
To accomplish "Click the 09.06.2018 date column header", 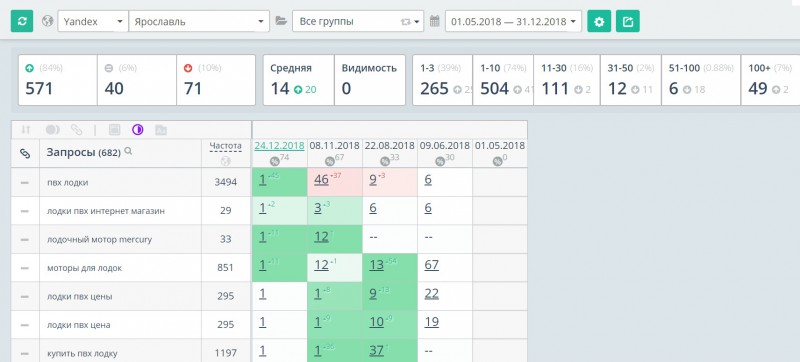I will (445, 146).
